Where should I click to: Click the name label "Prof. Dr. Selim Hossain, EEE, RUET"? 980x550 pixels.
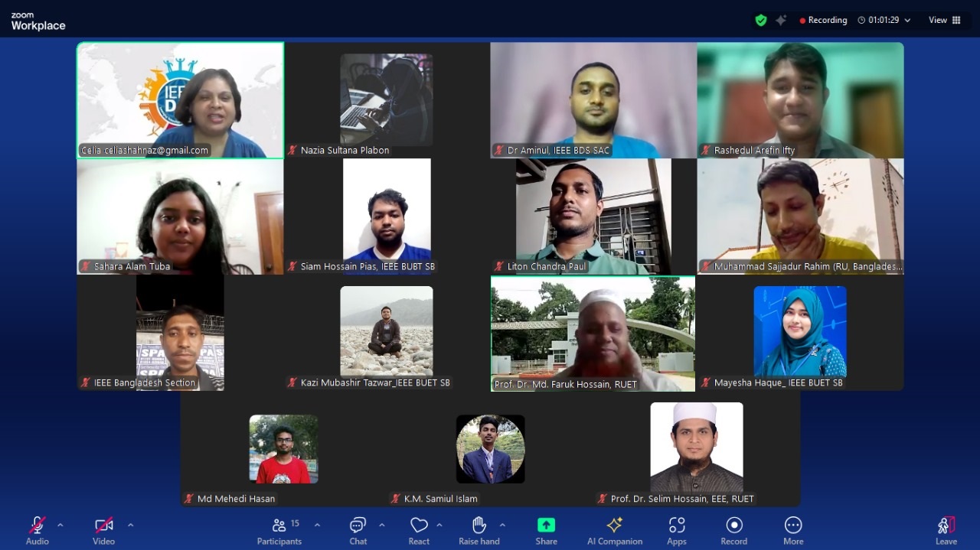(682, 500)
